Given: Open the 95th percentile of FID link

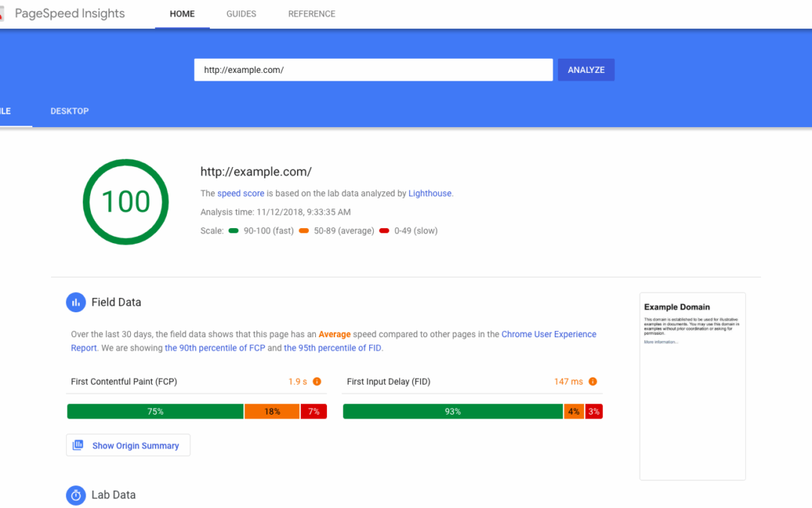Looking at the screenshot, I should point(332,348).
